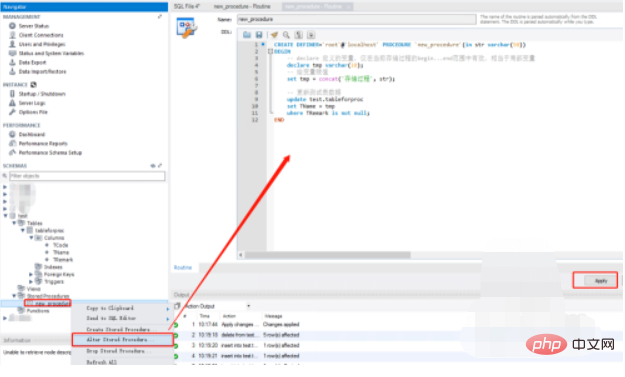Select the TCode column in tree
Screen dimensions: 625x377
[61, 245]
